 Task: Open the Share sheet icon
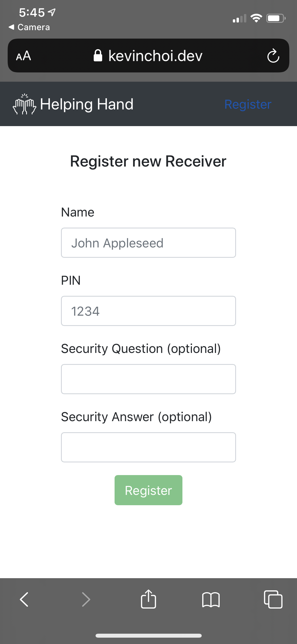tap(148, 599)
